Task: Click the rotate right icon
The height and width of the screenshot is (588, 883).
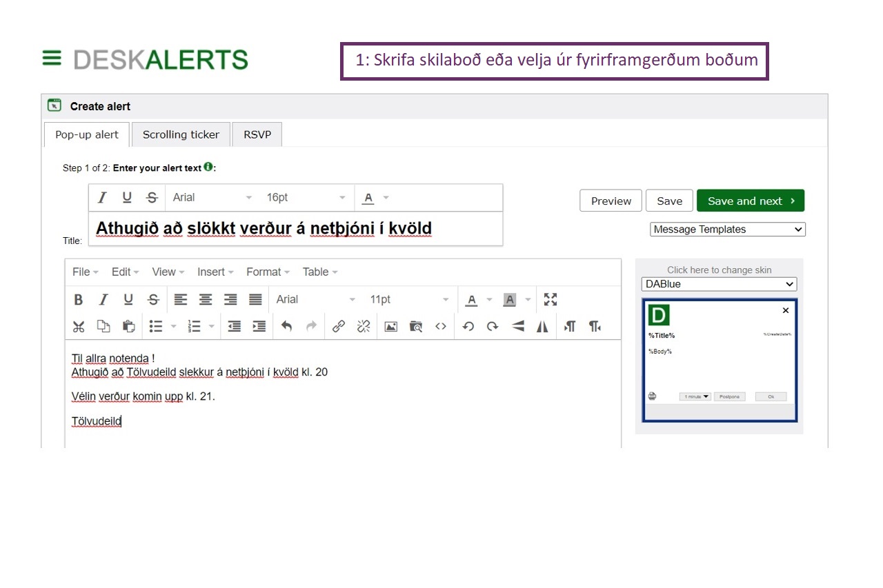Action: 493,327
